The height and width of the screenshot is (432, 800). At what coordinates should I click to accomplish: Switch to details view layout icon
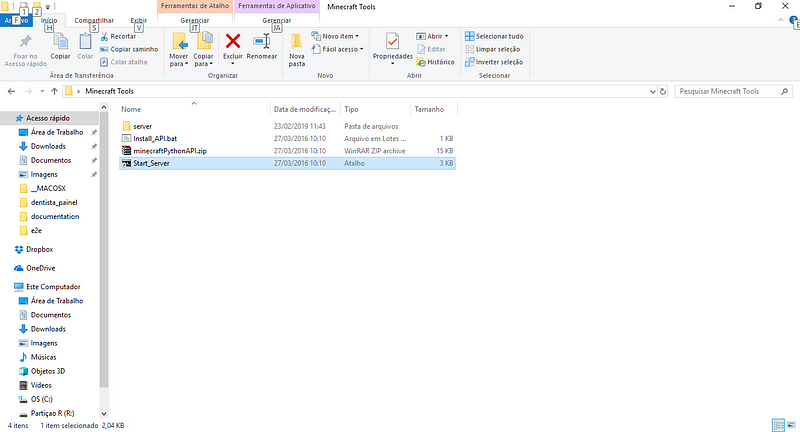778,424
